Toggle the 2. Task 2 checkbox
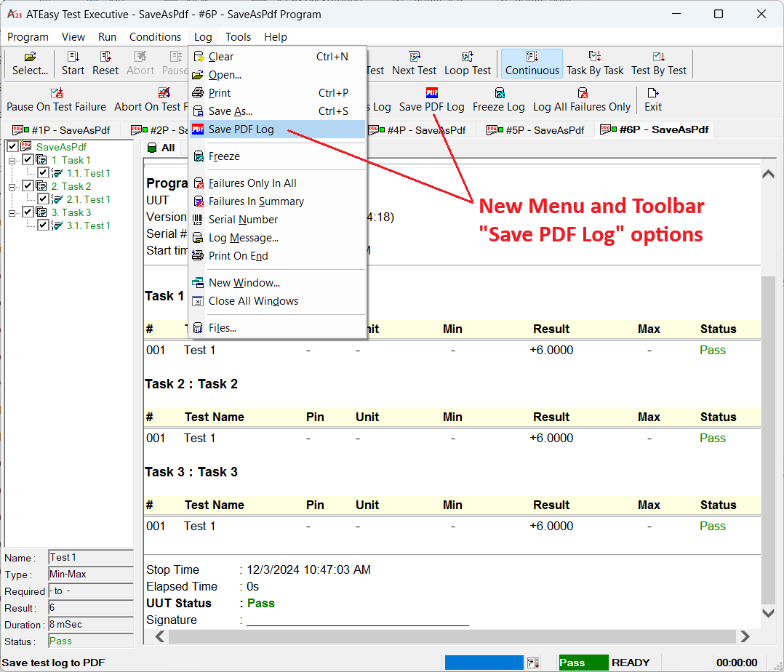This screenshot has height=672, width=784. pos(28,185)
